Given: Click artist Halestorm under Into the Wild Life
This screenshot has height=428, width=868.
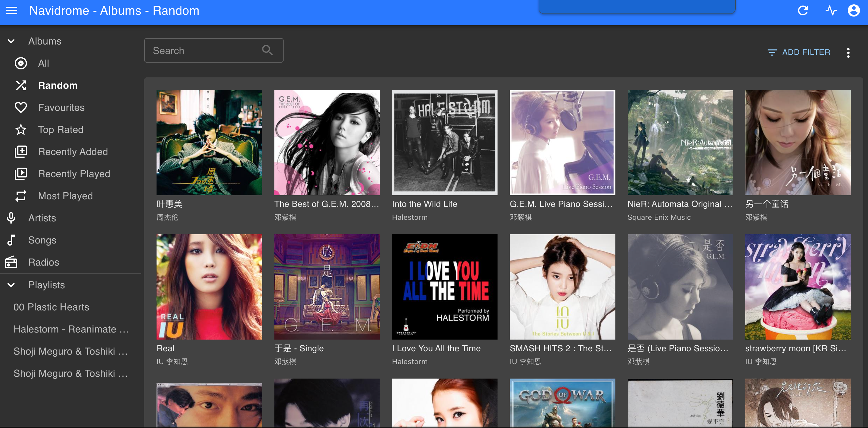Looking at the screenshot, I should pyautogui.click(x=410, y=217).
